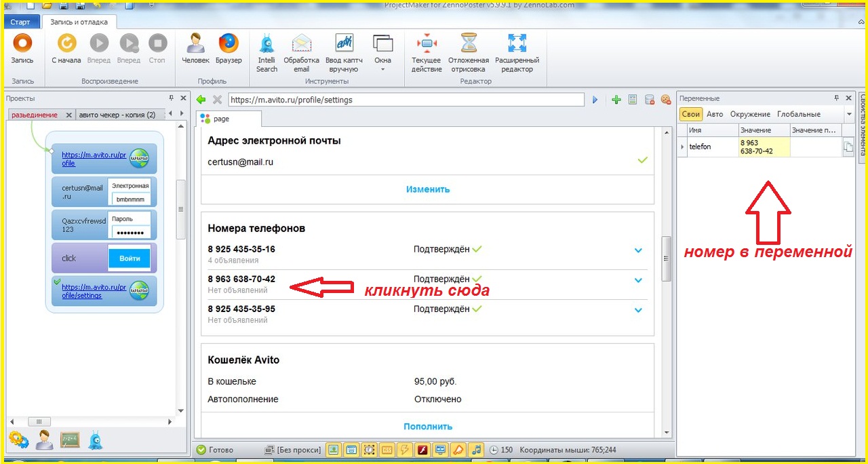The height and width of the screenshot is (464, 868).
Task: Select the Qazxcvfrewsd123 password action block
Action: pos(104,225)
